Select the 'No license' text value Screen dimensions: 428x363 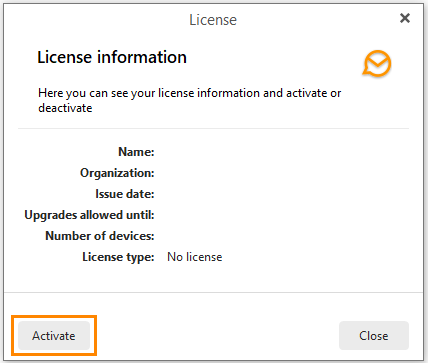click(x=195, y=257)
